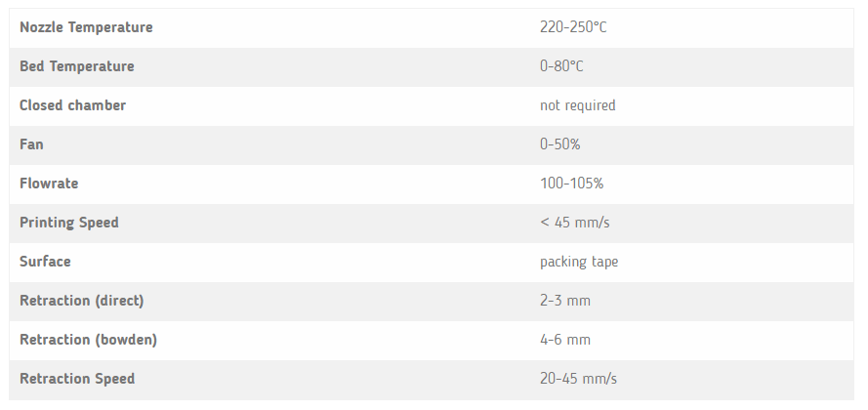Click the Surface row label

pos(45,262)
